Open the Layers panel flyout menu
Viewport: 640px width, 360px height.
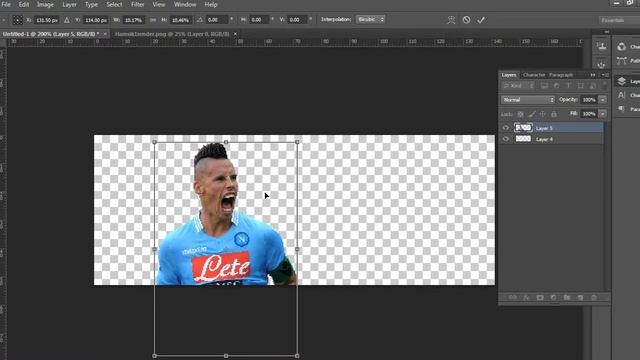click(x=605, y=75)
